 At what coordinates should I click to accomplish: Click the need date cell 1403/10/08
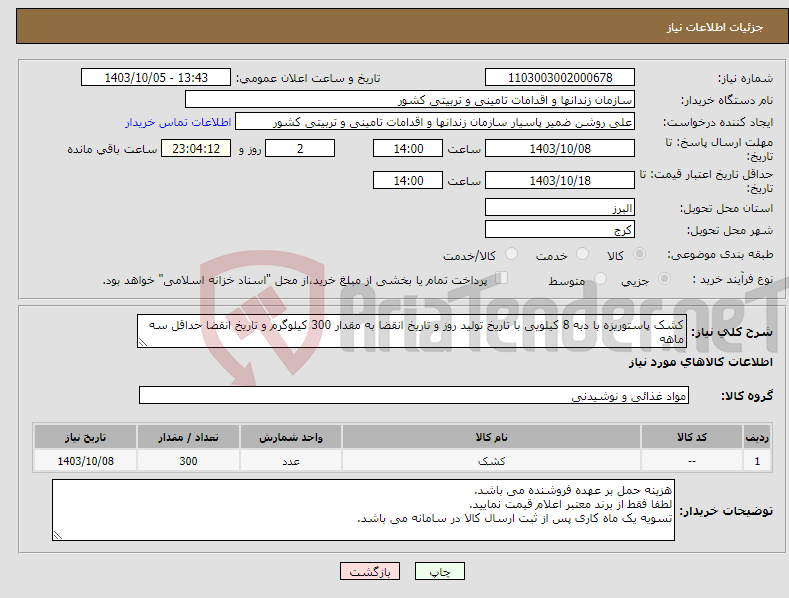pos(86,461)
